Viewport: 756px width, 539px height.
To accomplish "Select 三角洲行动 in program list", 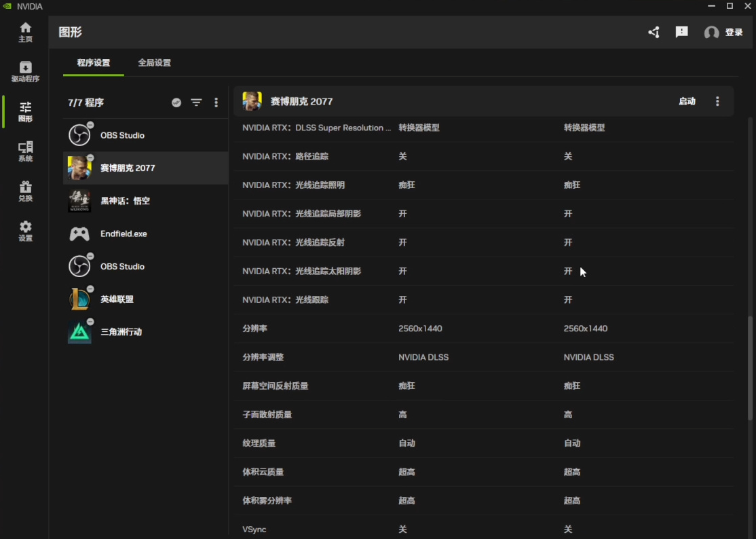I will click(x=146, y=332).
